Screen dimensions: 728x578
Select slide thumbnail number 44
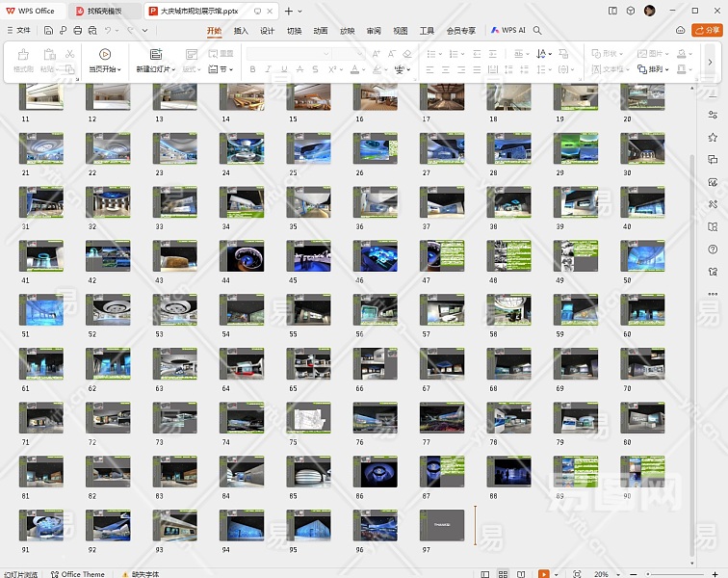click(x=241, y=254)
